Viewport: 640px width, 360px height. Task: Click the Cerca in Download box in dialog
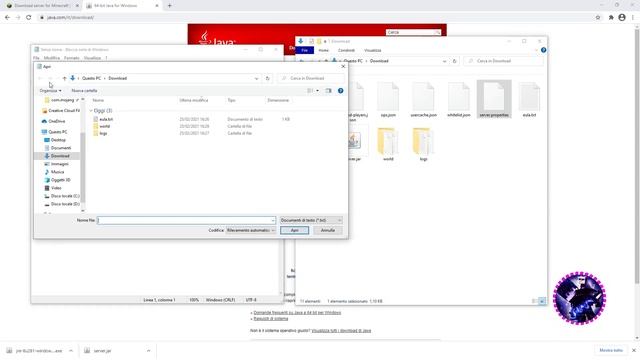click(311, 78)
